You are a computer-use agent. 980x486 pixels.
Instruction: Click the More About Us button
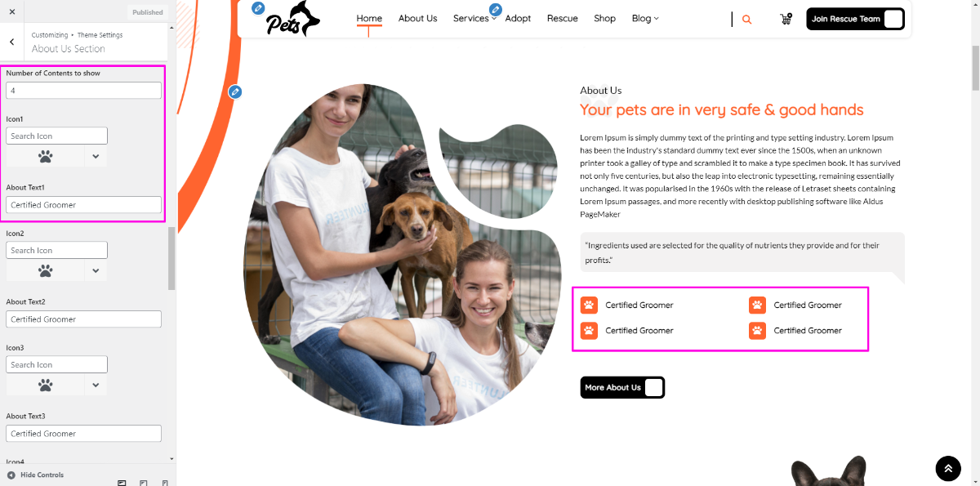tap(622, 387)
